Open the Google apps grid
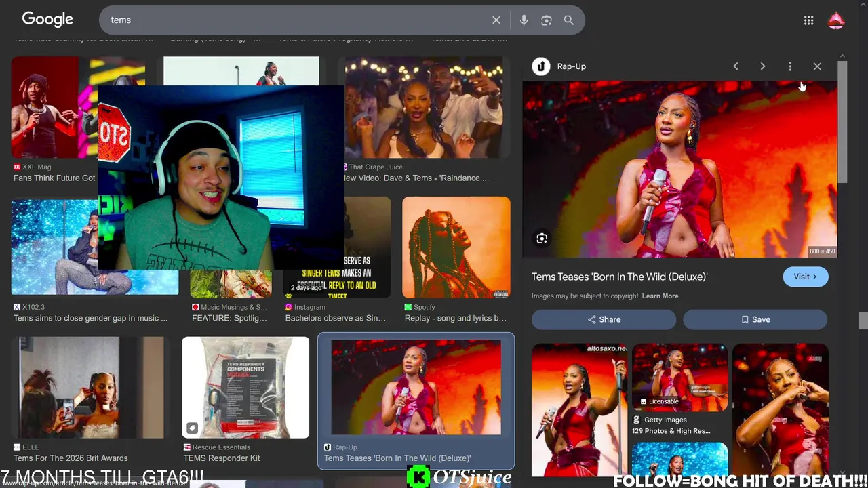 tap(808, 20)
